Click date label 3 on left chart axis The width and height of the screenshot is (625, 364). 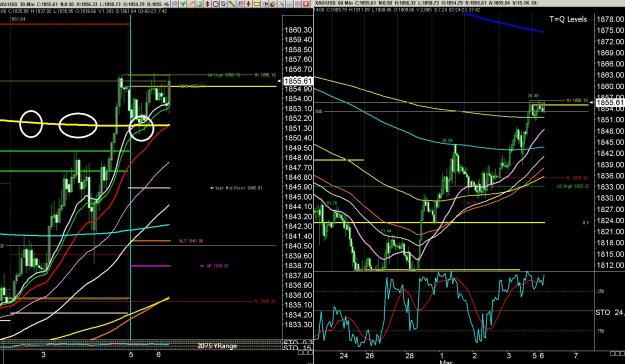coord(43,354)
